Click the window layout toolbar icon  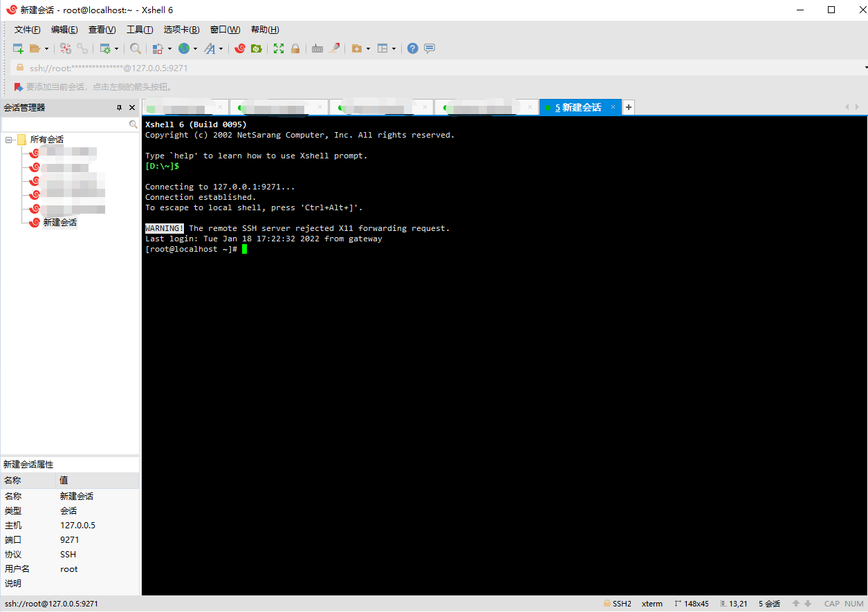click(382, 48)
